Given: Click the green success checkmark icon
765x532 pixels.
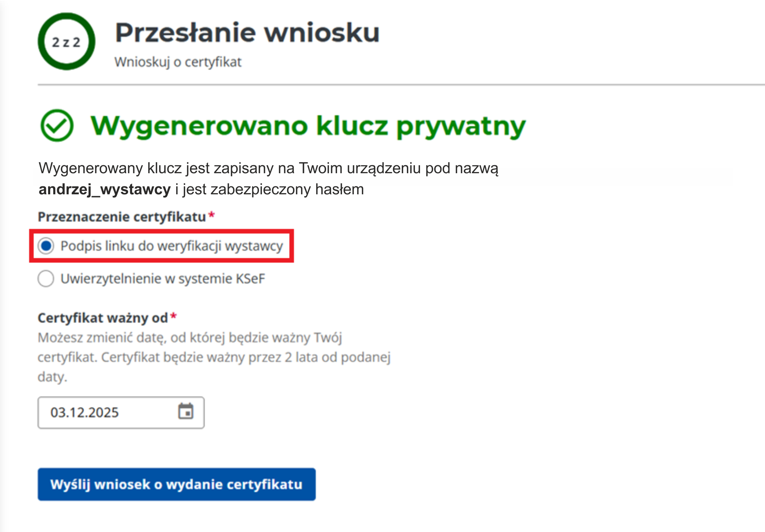Looking at the screenshot, I should point(57,126).
